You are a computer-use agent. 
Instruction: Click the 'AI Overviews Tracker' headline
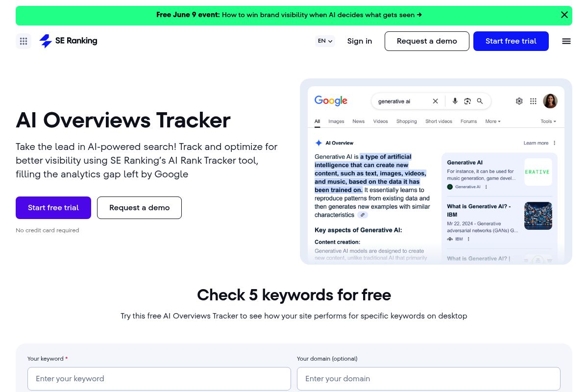(x=123, y=120)
